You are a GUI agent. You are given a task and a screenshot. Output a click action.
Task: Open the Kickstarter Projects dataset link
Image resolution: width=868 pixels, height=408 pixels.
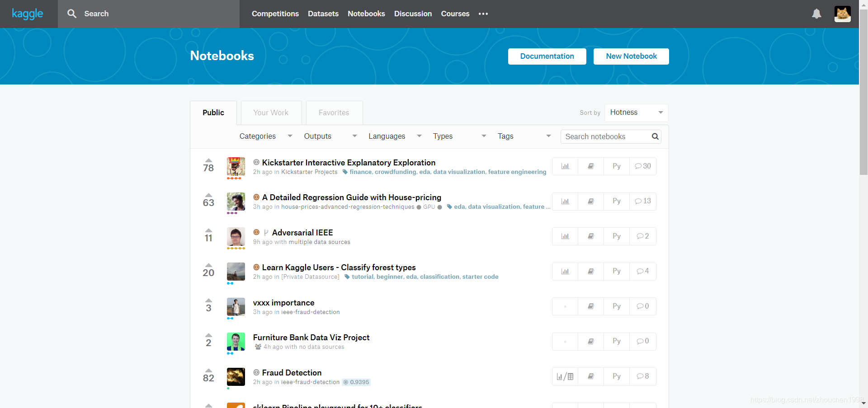coord(309,172)
